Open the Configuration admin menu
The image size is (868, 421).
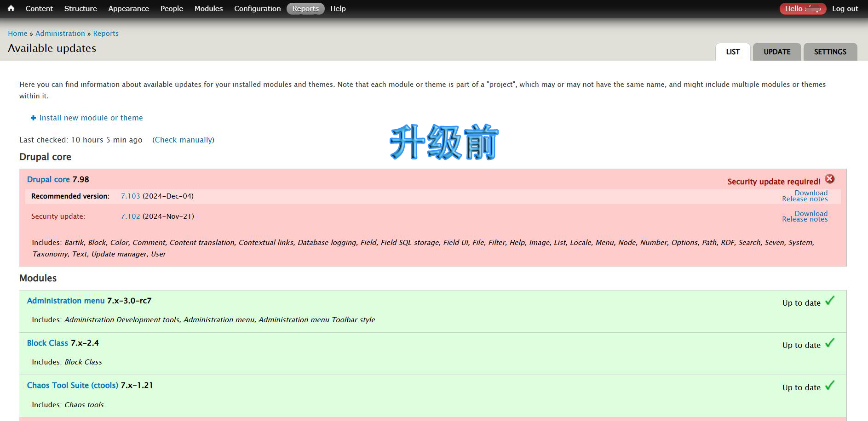point(257,8)
